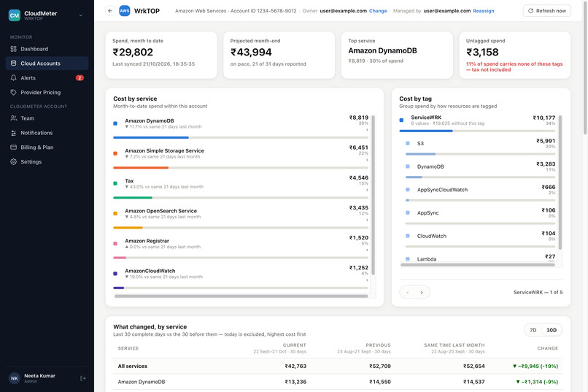
Task: Click the Provider Pricing tag icon
Action: coord(14,92)
